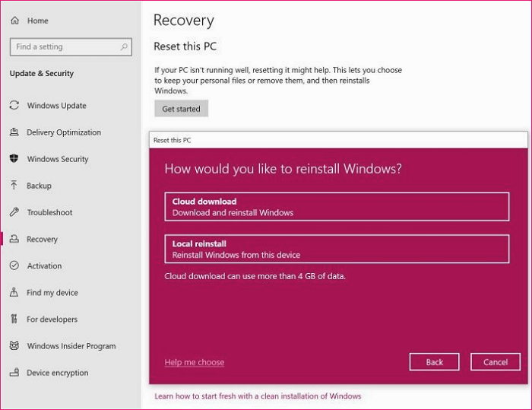Select Recovery label in sidebar
Screen dimensions: 532x410
[42, 239]
